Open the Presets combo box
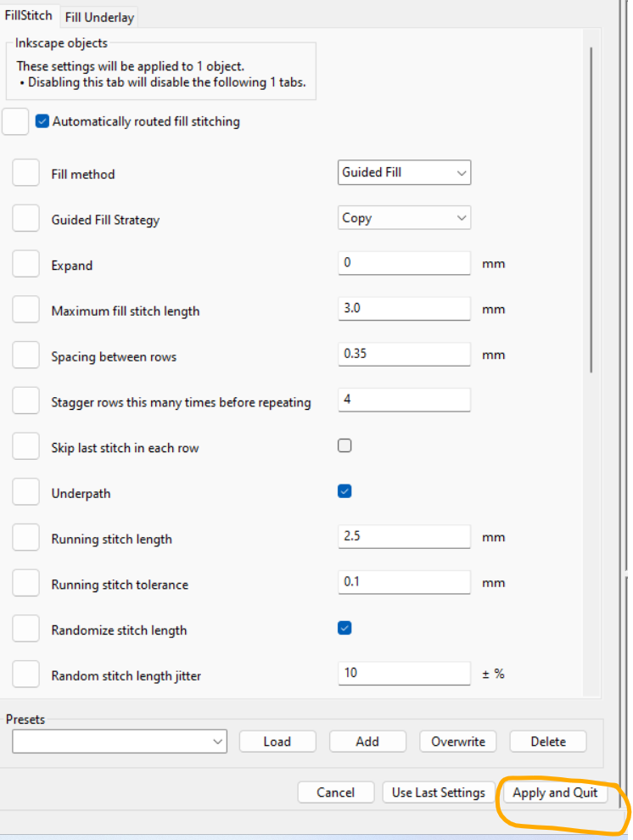633x840 pixels. coord(120,742)
